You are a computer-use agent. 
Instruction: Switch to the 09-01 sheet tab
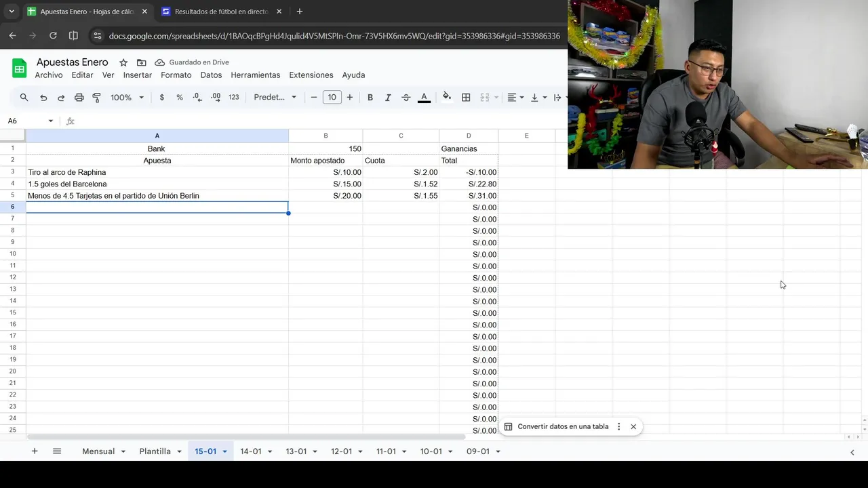click(478, 451)
